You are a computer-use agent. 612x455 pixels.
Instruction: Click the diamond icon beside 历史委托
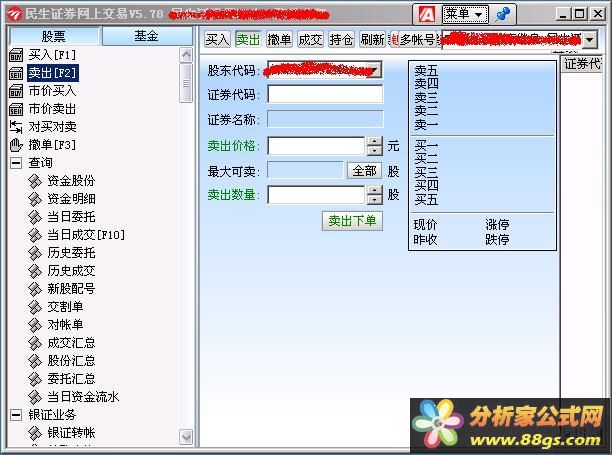point(35,252)
